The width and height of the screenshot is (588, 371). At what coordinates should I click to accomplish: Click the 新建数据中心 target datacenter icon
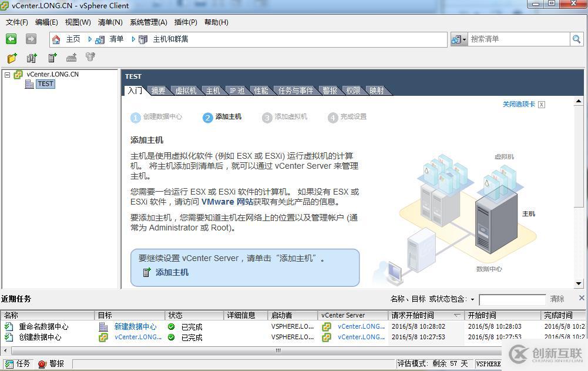pyautogui.click(x=103, y=327)
